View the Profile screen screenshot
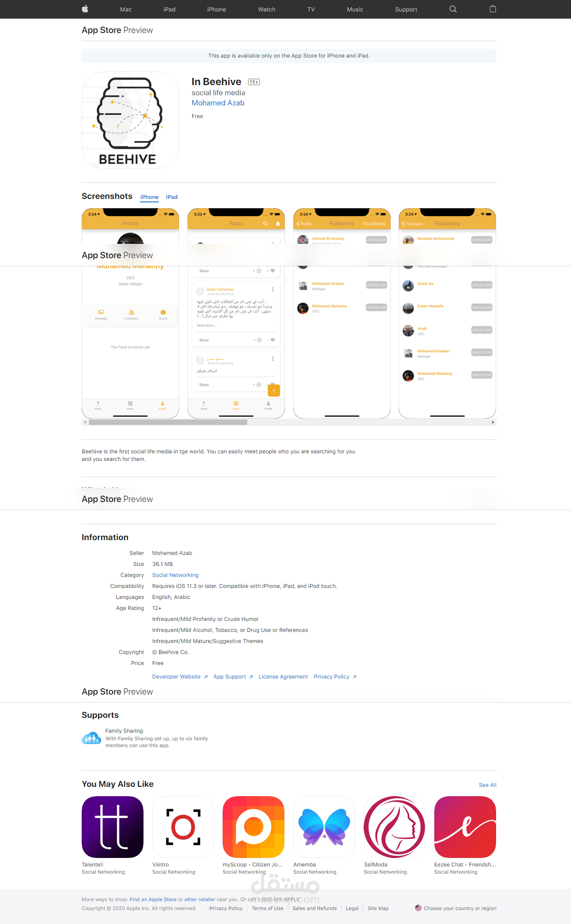The height and width of the screenshot is (924, 571). [x=130, y=313]
